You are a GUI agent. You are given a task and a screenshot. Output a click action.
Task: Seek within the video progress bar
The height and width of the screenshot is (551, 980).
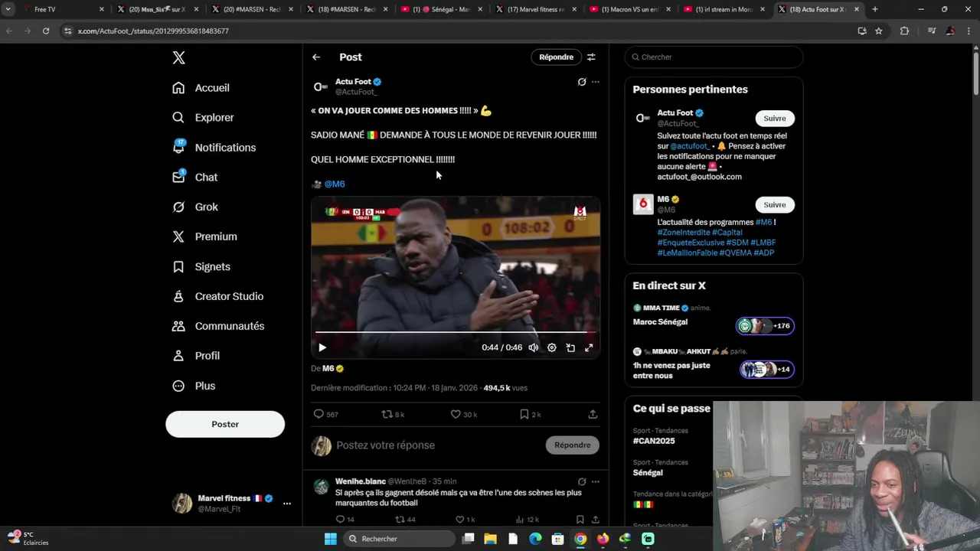click(x=456, y=333)
